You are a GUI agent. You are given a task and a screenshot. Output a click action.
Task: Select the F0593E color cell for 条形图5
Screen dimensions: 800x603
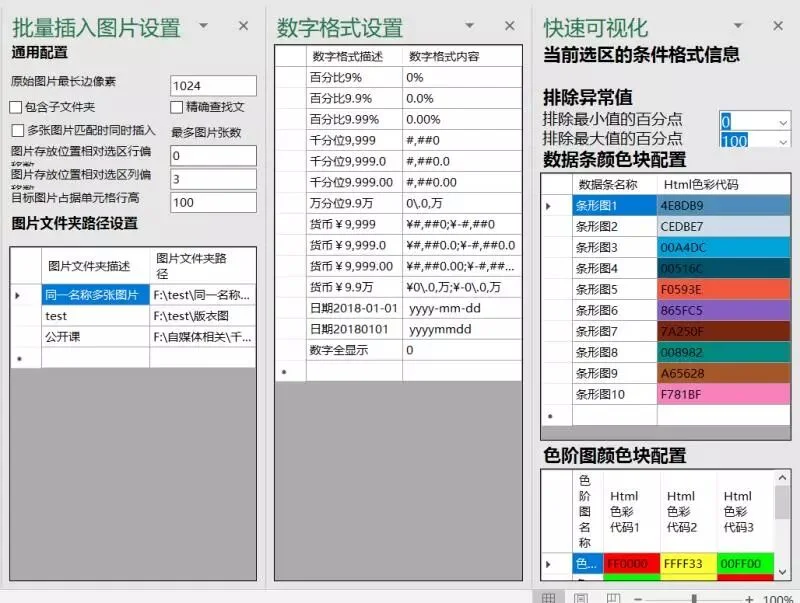[724, 289]
